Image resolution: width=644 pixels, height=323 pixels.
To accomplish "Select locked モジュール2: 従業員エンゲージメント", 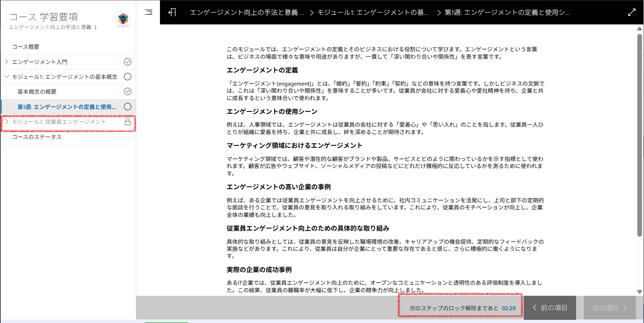I will (x=59, y=122).
